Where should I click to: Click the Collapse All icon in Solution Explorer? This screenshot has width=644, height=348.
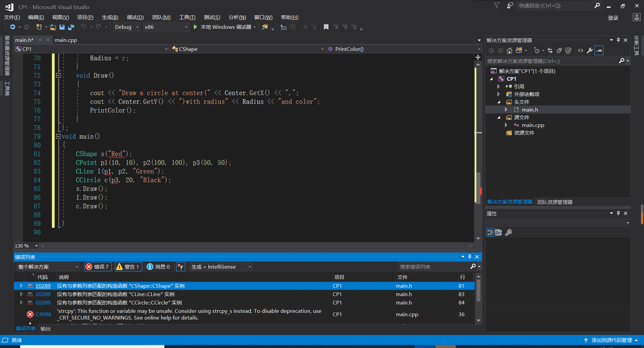pyautogui.click(x=559, y=51)
